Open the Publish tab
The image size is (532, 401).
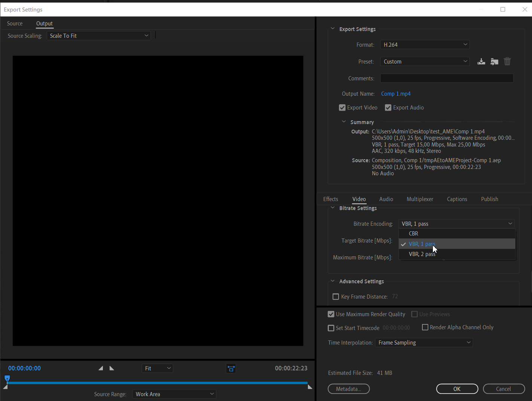[x=489, y=199]
